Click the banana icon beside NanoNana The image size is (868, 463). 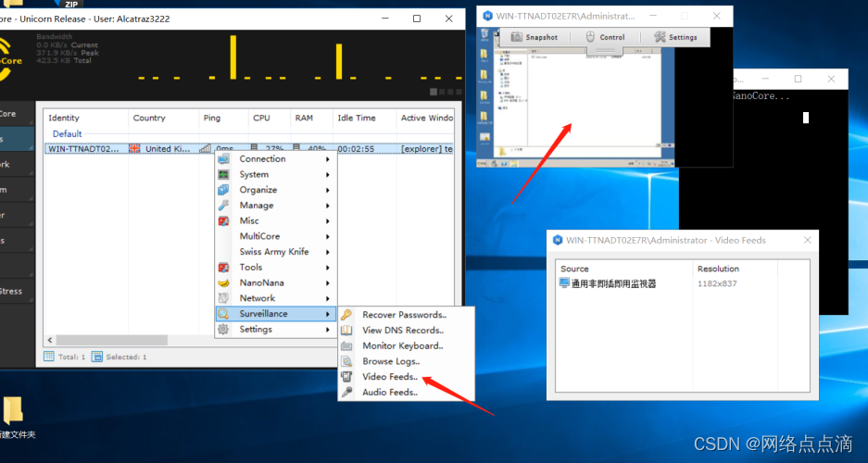coord(223,282)
